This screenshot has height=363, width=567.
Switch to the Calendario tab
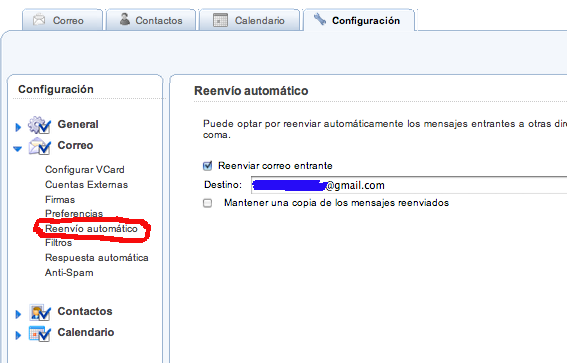pyautogui.click(x=250, y=20)
